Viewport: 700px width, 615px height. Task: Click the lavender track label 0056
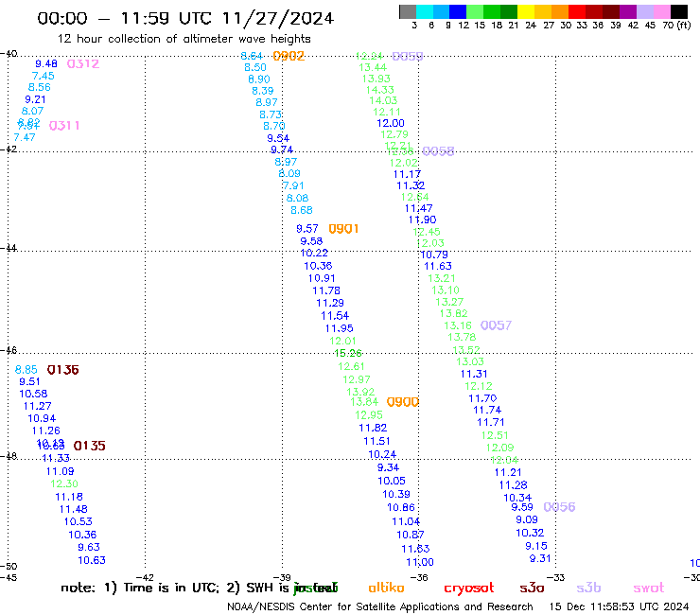pyautogui.click(x=559, y=507)
